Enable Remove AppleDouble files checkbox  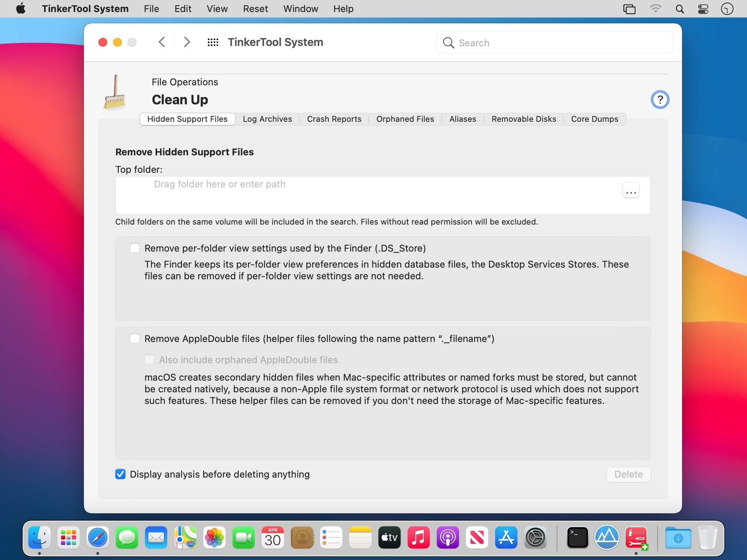pos(135,339)
